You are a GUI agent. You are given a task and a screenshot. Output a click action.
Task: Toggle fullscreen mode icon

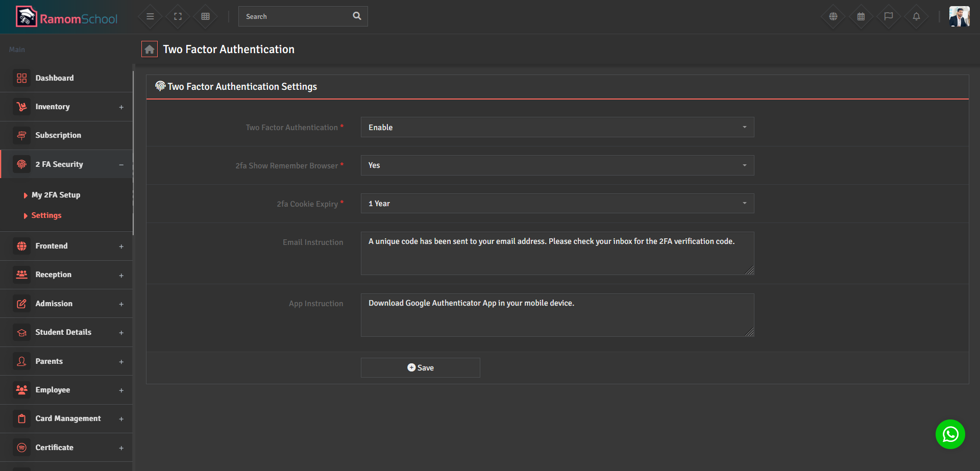click(x=178, y=16)
